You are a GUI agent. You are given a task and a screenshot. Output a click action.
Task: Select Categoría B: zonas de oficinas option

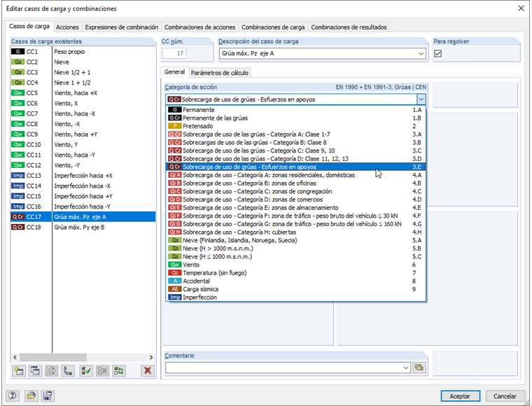tap(296, 183)
